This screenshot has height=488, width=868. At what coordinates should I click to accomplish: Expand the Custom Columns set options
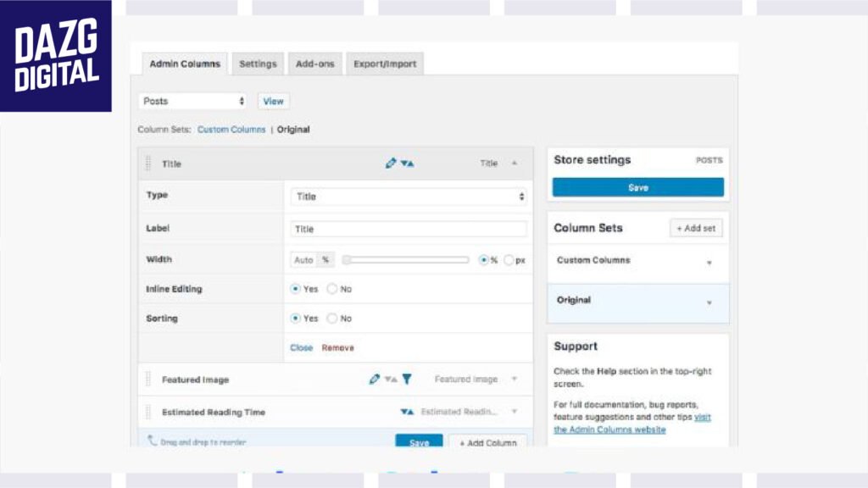click(x=709, y=263)
